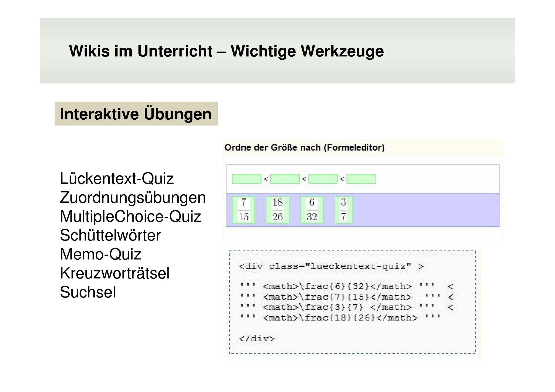The image size is (555, 392).
Task: Pick the 6/32 fraction tile
Action: coord(312,210)
